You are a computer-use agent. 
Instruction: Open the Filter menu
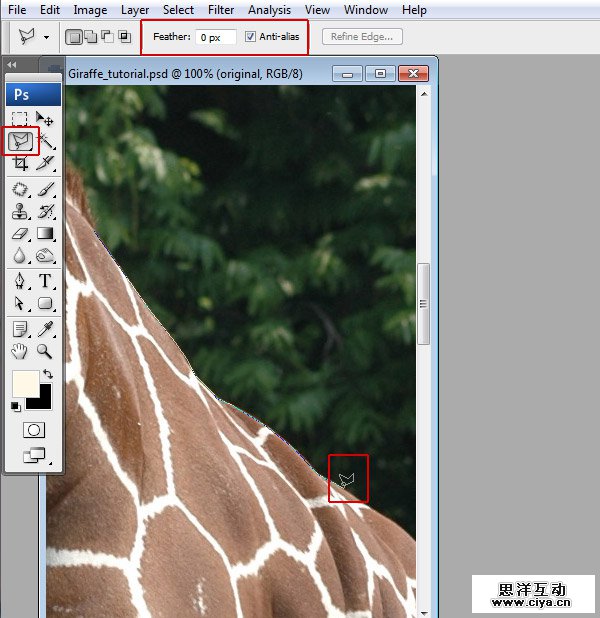[x=221, y=10]
